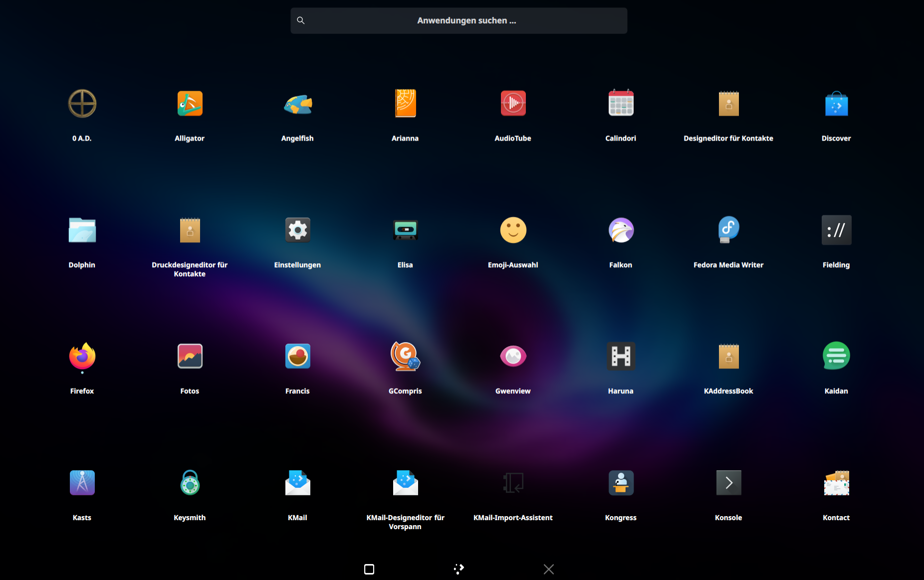Open the Kongress conference app
924x580 pixels.
pos(621,483)
